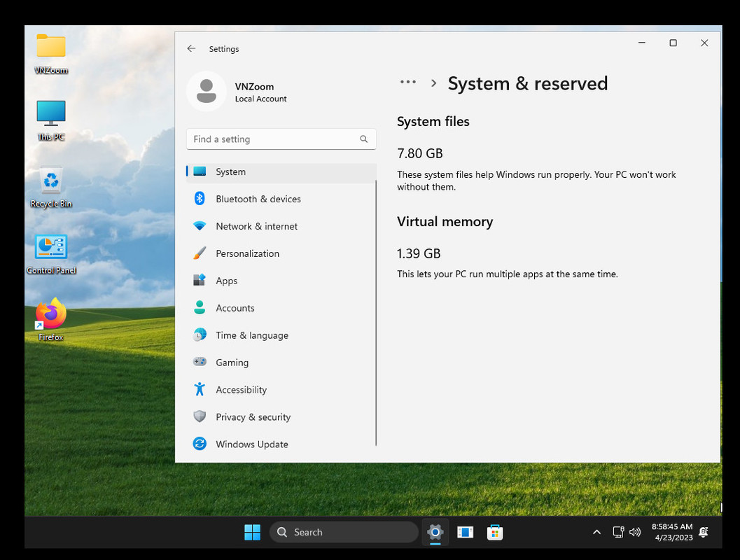Open the network tray icon
Image resolution: width=740 pixels, height=560 pixels.
coord(618,532)
